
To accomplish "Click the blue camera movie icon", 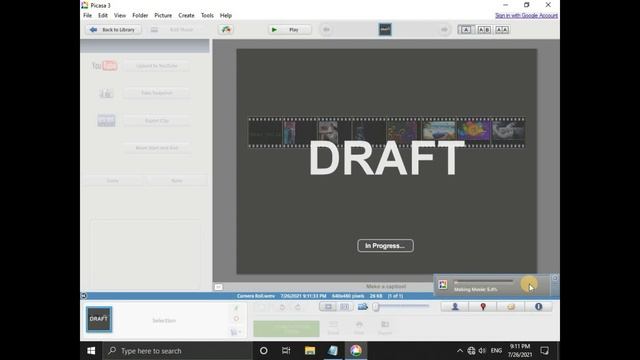I will 363,307.
